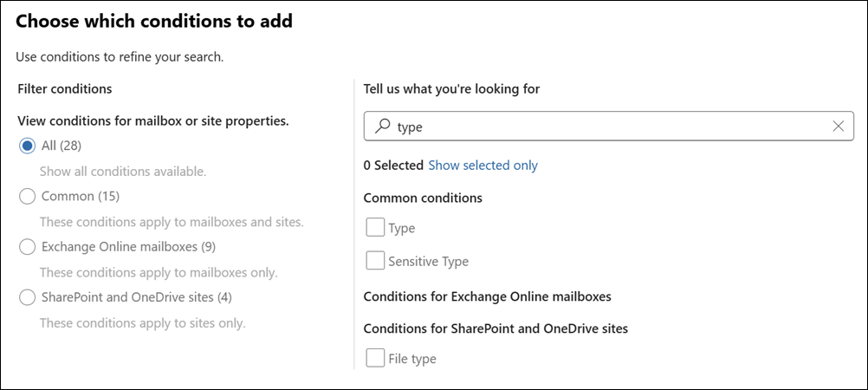The image size is (868, 390).
Task: Click 'Common conditions' section heading
Action: tap(423, 198)
